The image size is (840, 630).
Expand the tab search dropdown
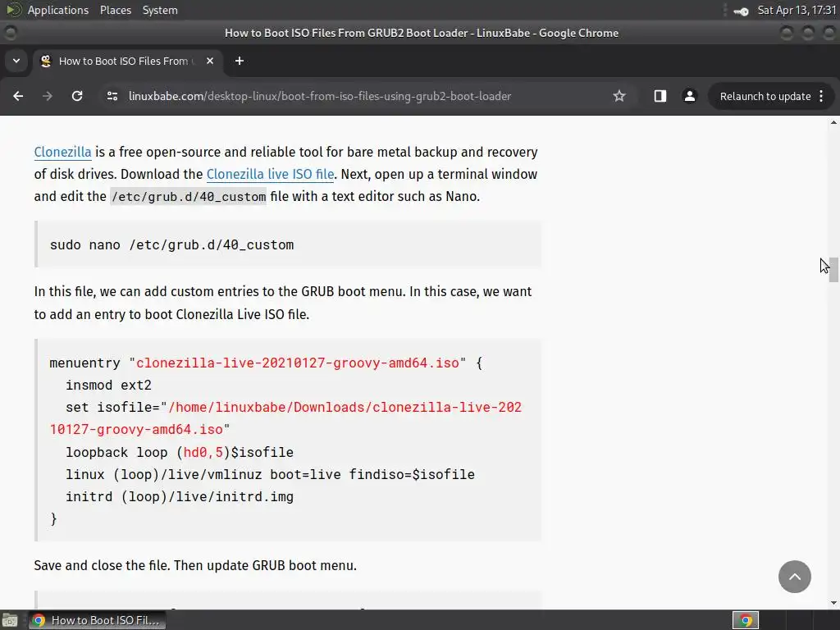16,61
